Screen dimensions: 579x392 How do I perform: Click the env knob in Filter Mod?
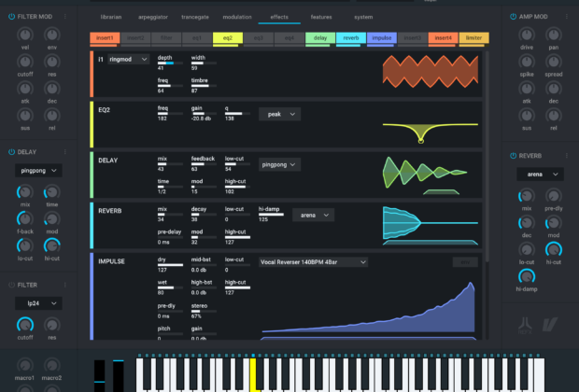52,35
